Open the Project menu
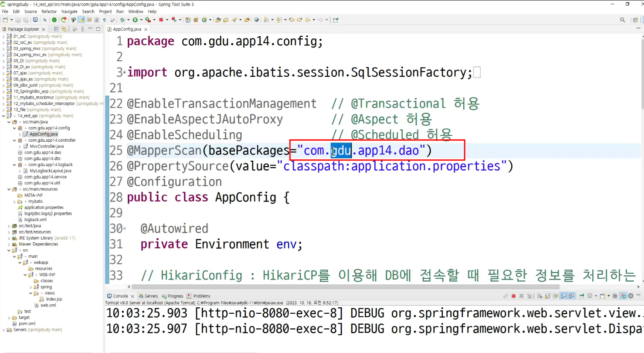Image resolution: width=644 pixels, height=353 pixels. pos(105,12)
